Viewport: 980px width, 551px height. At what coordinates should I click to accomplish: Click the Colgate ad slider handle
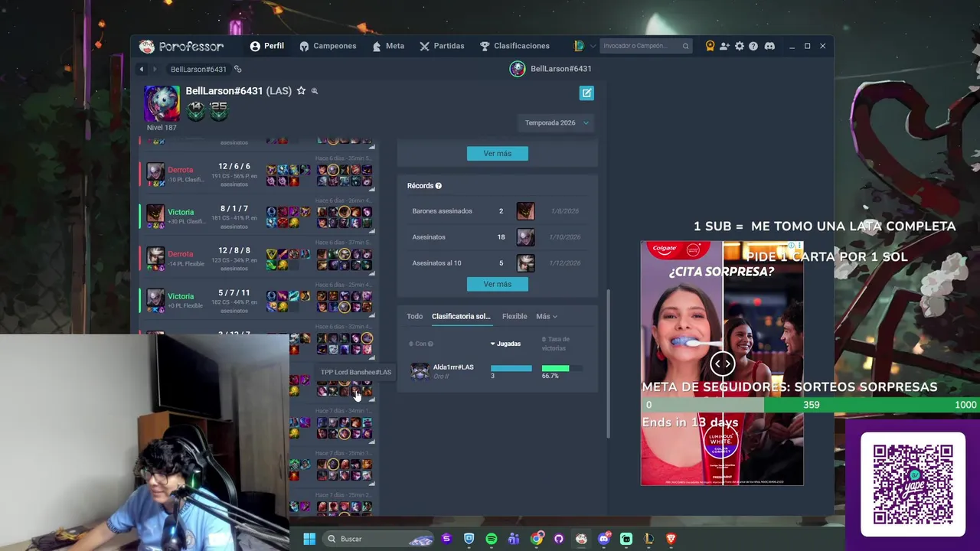tap(722, 364)
